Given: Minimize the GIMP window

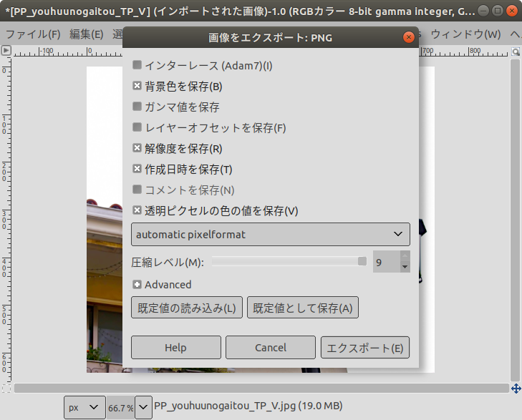Looking at the screenshot, I should (483, 11).
